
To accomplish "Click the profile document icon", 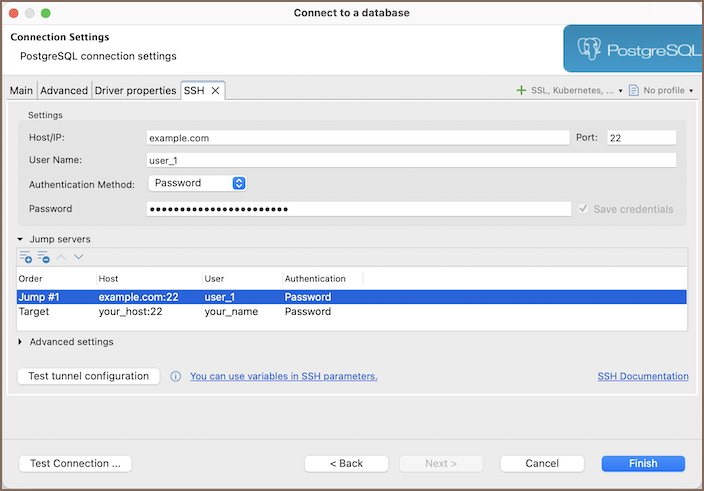I will click(x=634, y=90).
